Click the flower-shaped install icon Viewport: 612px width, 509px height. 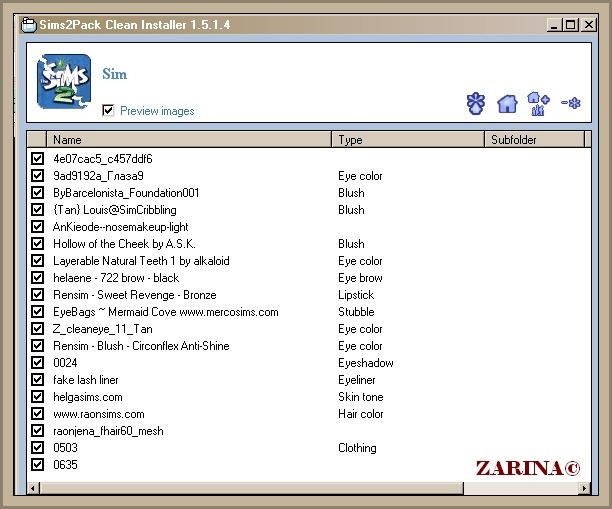tap(476, 103)
